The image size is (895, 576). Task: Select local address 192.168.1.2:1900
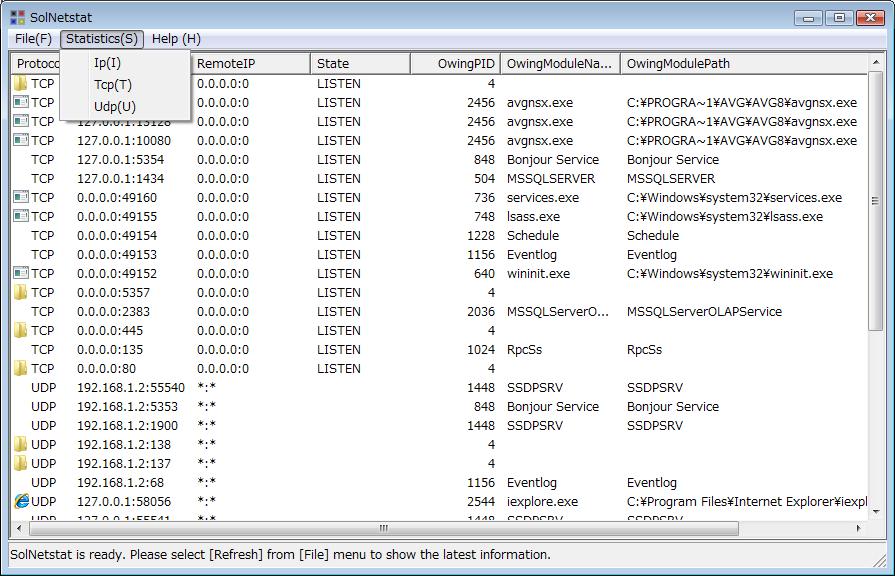click(127, 425)
